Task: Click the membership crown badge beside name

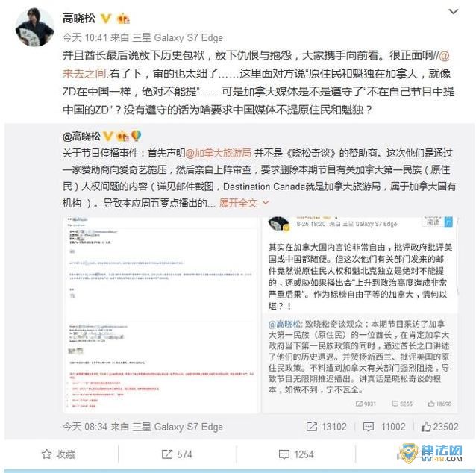Action: point(124,19)
